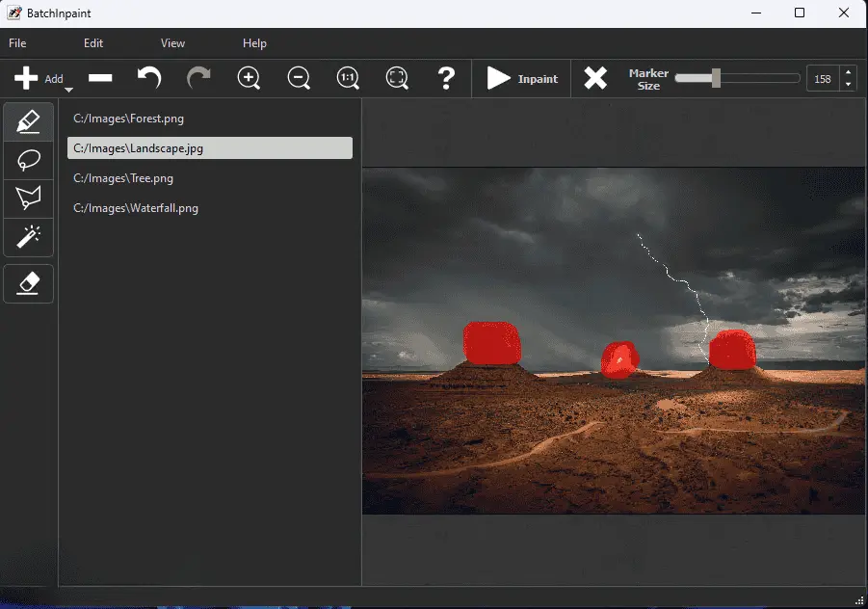Set zoom to 1:1 actual size
868x609 pixels.
[x=348, y=78]
